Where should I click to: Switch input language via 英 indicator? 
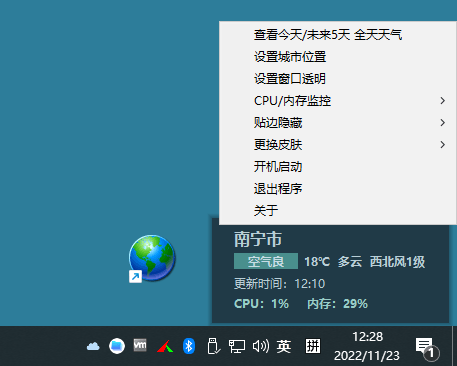(x=284, y=346)
